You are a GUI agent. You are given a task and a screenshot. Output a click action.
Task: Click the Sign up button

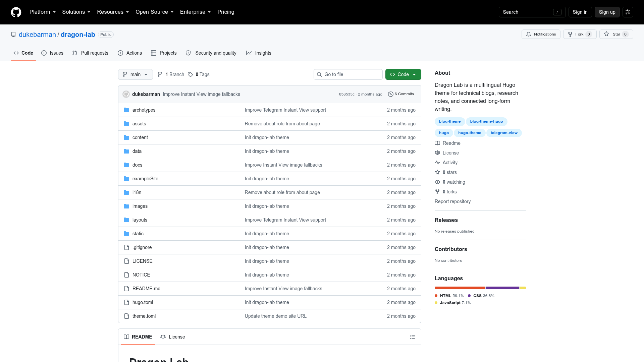pyautogui.click(x=607, y=12)
